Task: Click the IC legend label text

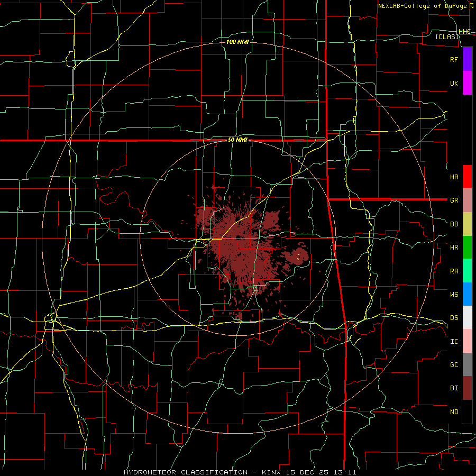Action: tap(454, 342)
